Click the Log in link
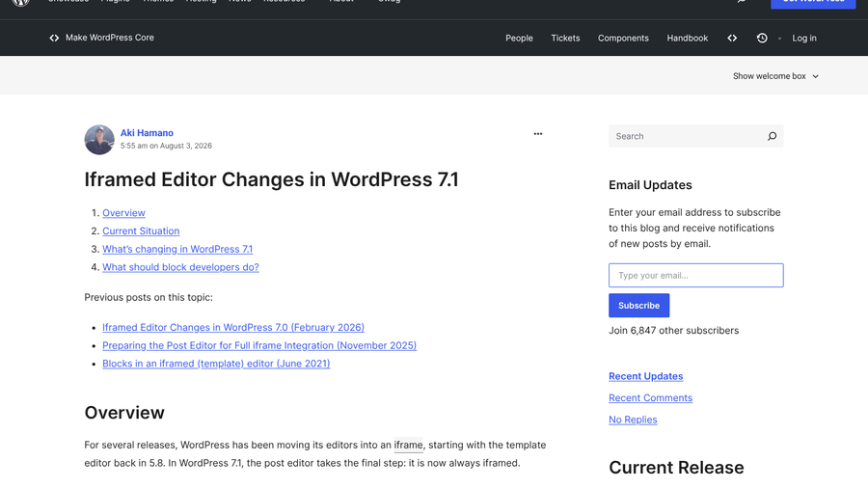The height and width of the screenshot is (488, 868). coord(803,39)
